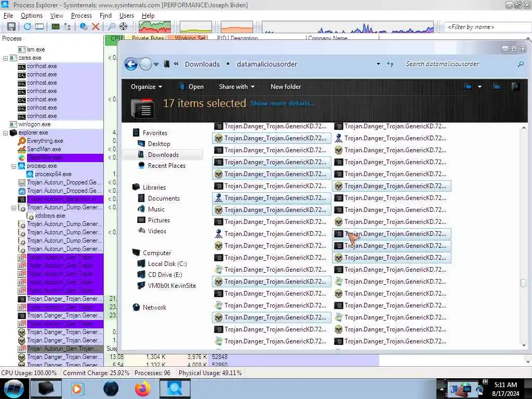Image resolution: width=532 pixels, height=399 pixels.
Task: Click the red X Kill Process icon
Action: pyautogui.click(x=96, y=26)
